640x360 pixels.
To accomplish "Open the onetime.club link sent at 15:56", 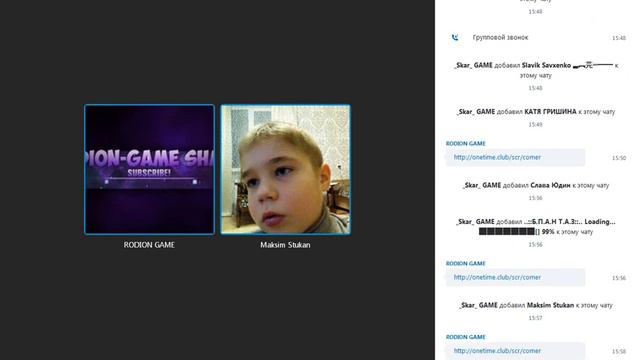I will (x=497, y=277).
